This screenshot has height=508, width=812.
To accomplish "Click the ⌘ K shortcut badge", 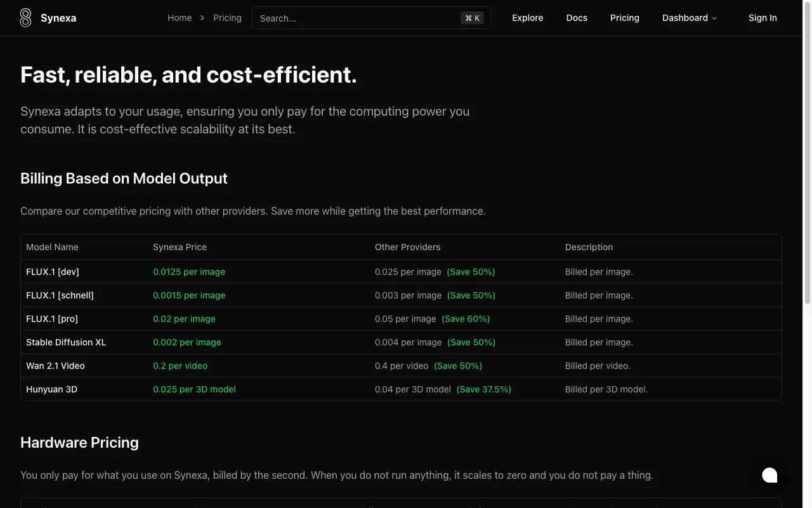I will click(473, 18).
